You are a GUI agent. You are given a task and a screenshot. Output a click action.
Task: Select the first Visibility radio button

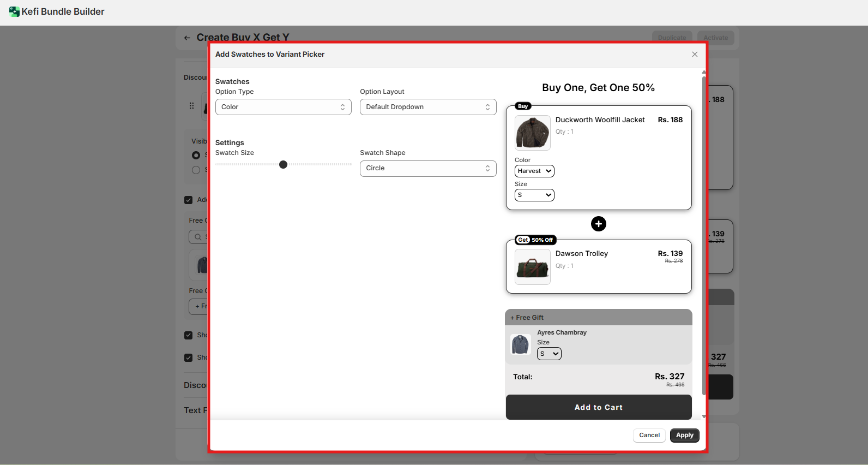(196, 156)
